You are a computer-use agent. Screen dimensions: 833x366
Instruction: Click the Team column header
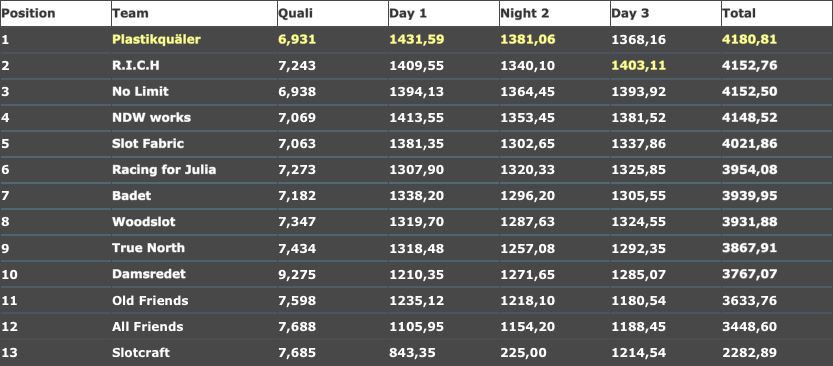point(130,13)
